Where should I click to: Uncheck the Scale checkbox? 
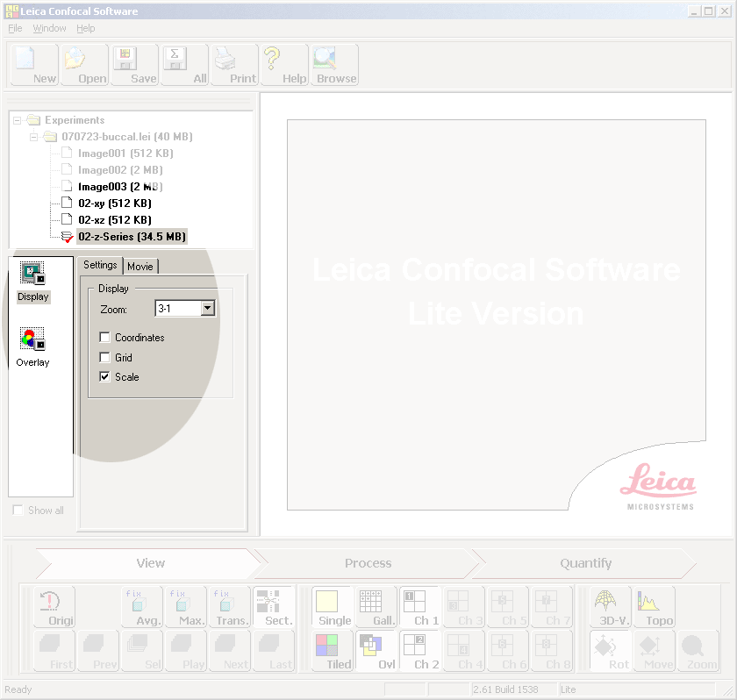point(104,377)
